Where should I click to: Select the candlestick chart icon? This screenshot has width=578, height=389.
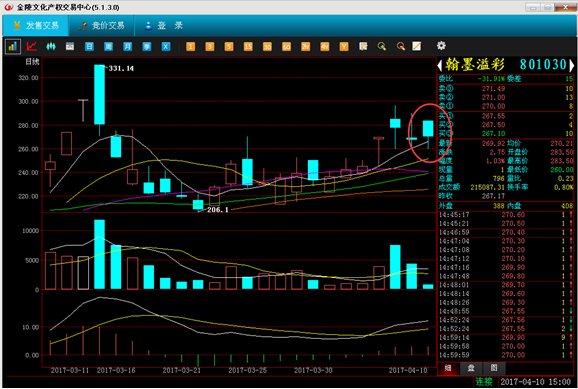(51, 46)
